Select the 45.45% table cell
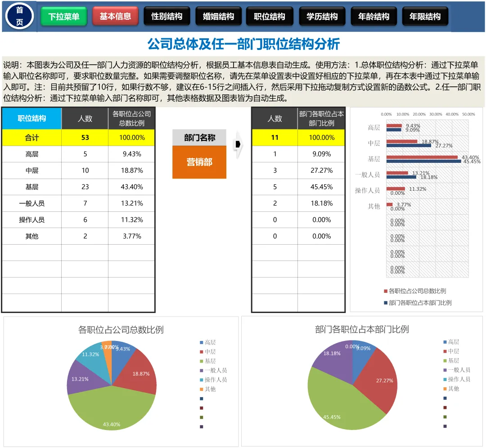Image resolution: width=486 pixels, height=448 pixels. pos(321,187)
